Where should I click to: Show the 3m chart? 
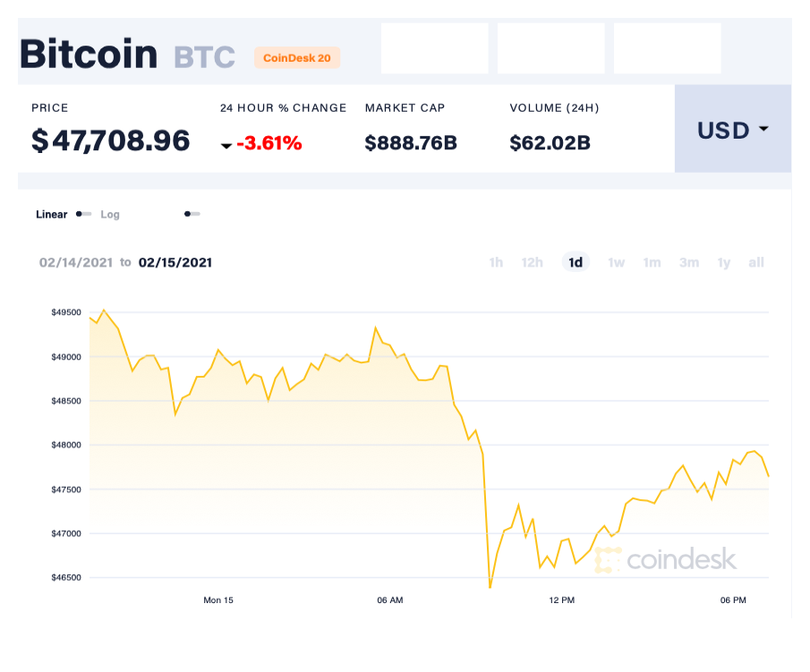pos(689,262)
